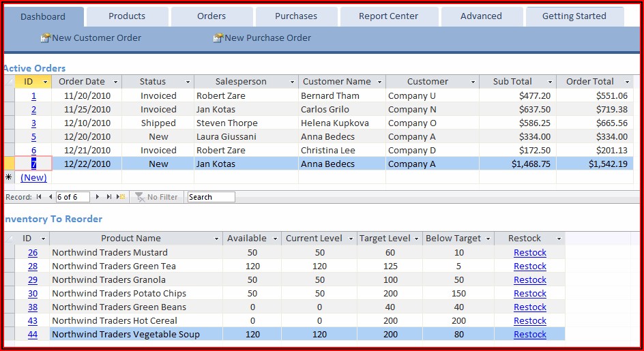Go to next record arrow
Image resolution: width=644 pixels, height=351 pixels.
98,197
